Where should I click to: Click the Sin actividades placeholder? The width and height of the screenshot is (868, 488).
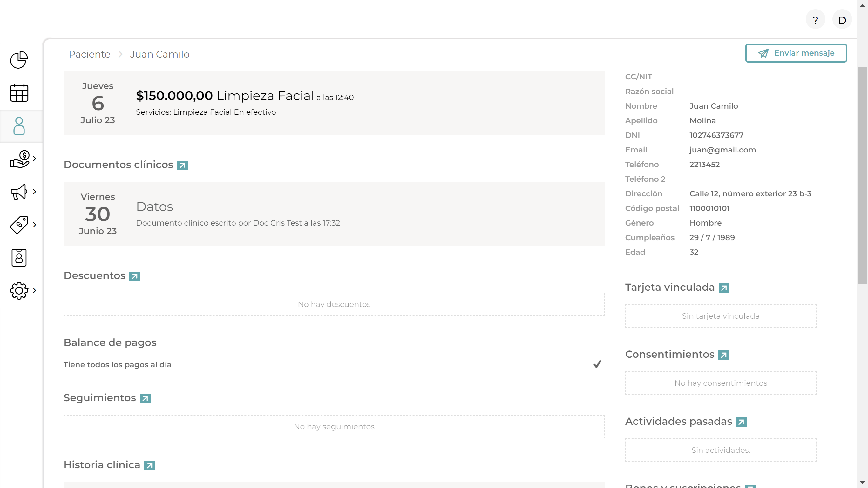point(720,450)
